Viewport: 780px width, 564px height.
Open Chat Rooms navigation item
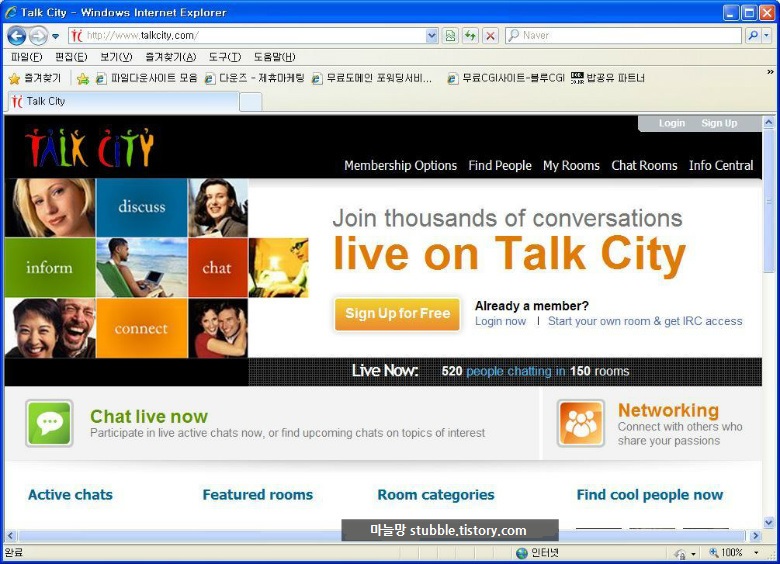(x=644, y=166)
